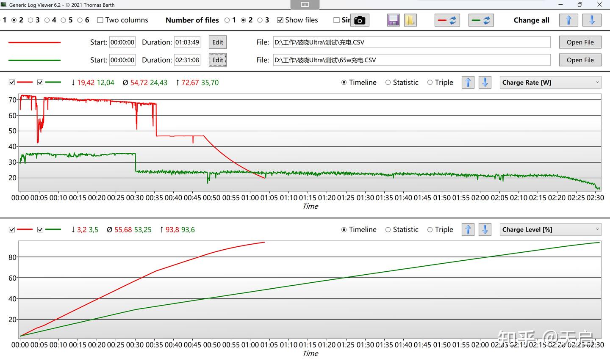
Task: Select 5 charts radio button
Action: point(64,20)
